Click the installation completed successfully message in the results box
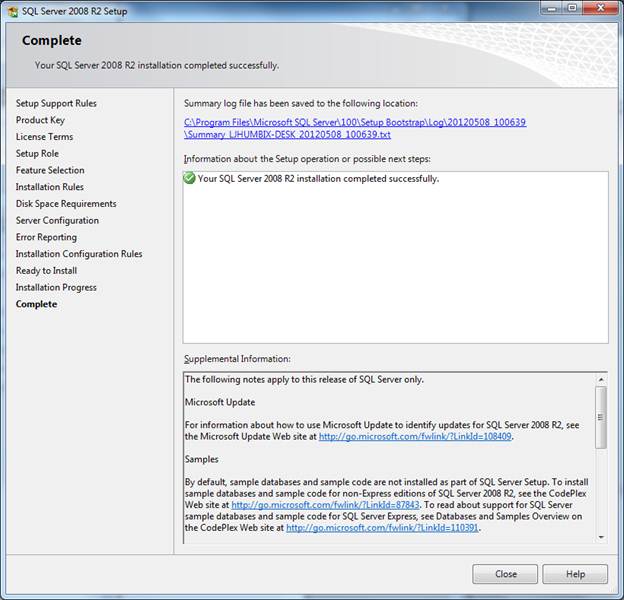Image resolution: width=624 pixels, height=600 pixels. point(318,179)
